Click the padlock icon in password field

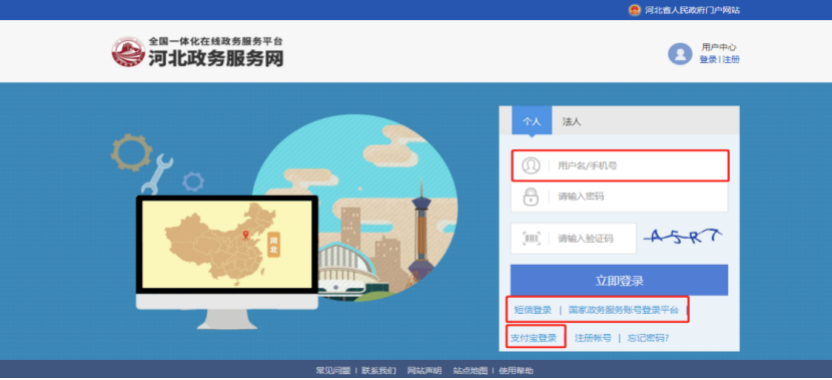531,196
